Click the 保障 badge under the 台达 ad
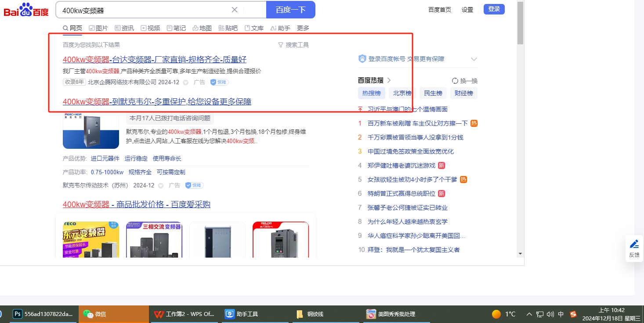644x323 pixels. click(219, 82)
